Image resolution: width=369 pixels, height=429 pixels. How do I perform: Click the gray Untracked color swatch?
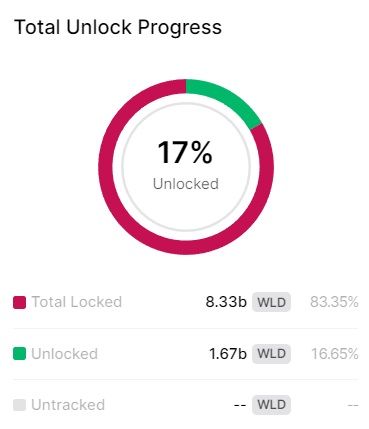pos(19,405)
